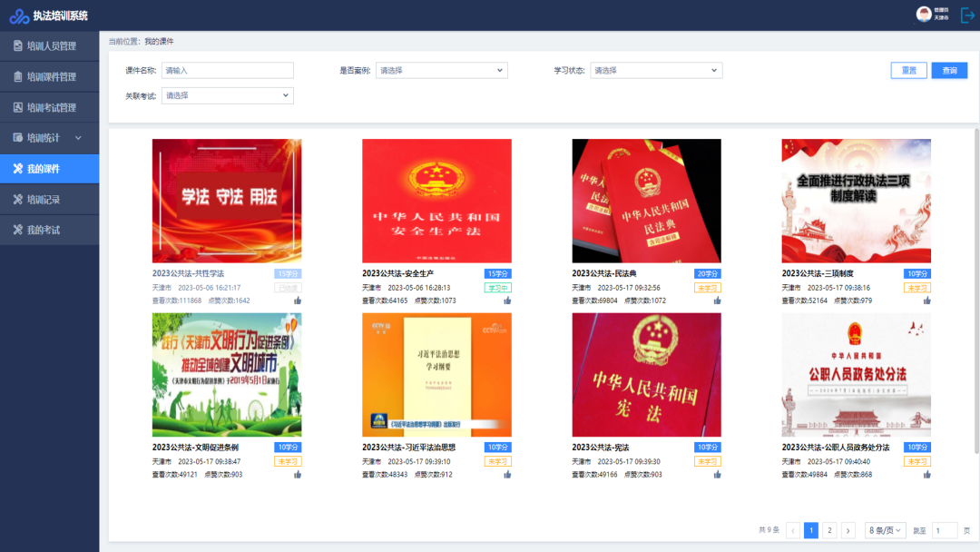Open the 学习状态 dropdown

[656, 71]
